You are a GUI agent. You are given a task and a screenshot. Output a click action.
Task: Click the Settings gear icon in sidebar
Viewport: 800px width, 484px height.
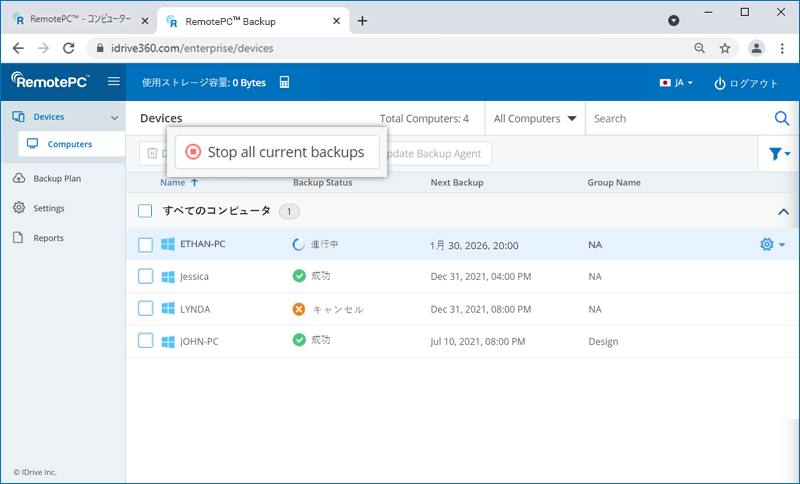point(19,208)
